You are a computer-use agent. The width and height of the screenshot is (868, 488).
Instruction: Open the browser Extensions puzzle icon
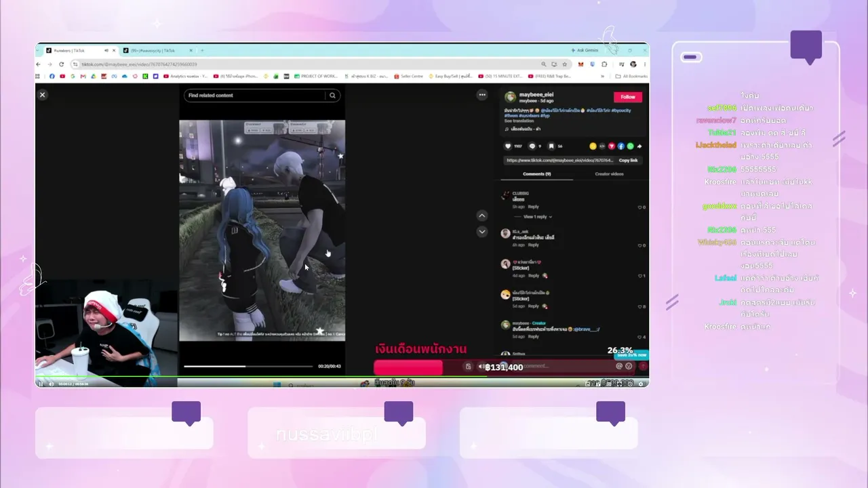pos(604,64)
